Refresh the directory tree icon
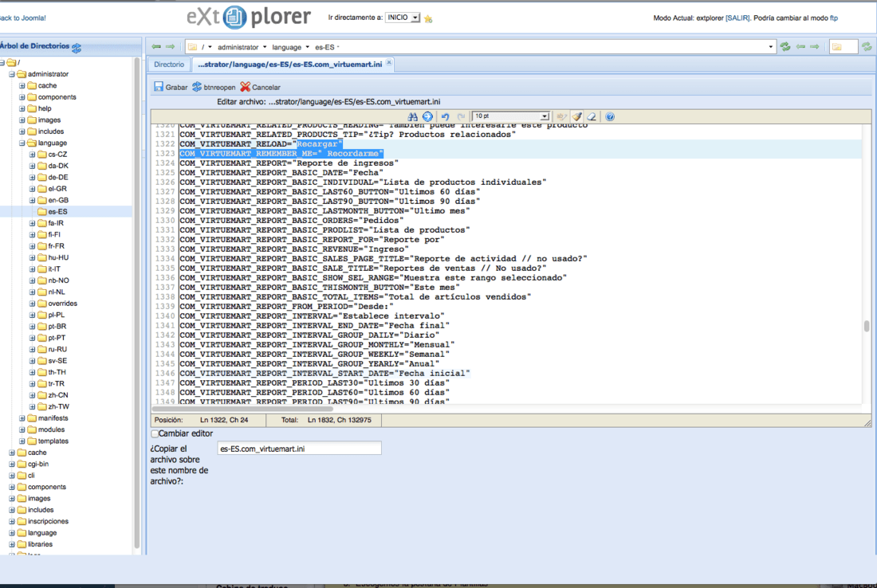The height and width of the screenshot is (588, 877). 77,48
